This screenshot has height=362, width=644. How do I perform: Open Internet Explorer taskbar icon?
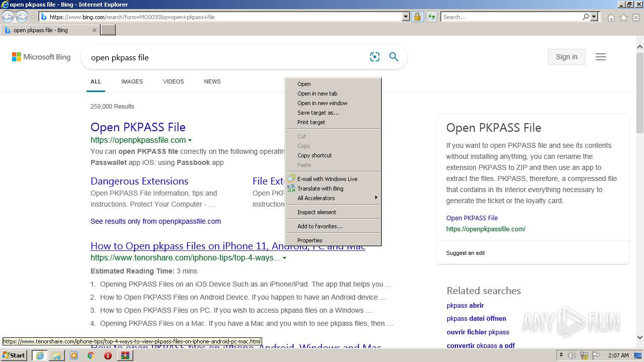click(x=40, y=355)
